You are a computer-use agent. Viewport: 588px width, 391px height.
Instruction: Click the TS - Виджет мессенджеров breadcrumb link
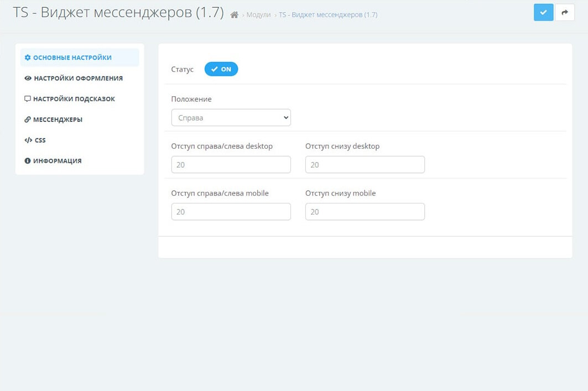pos(328,15)
